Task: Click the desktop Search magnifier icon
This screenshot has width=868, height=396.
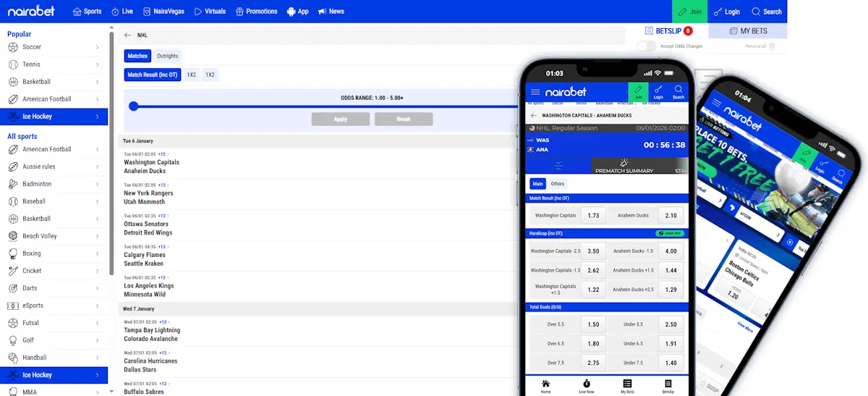Action: pyautogui.click(x=756, y=12)
